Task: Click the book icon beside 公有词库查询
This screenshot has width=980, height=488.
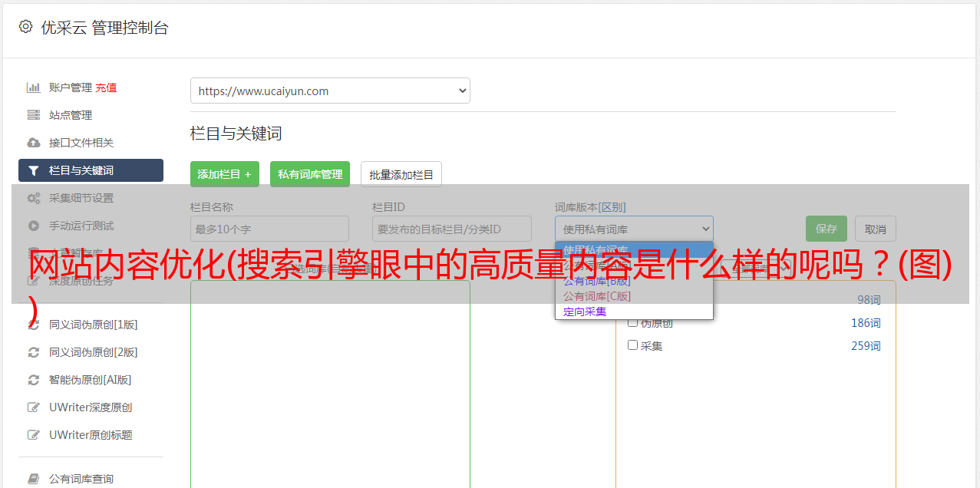Action: 33,479
